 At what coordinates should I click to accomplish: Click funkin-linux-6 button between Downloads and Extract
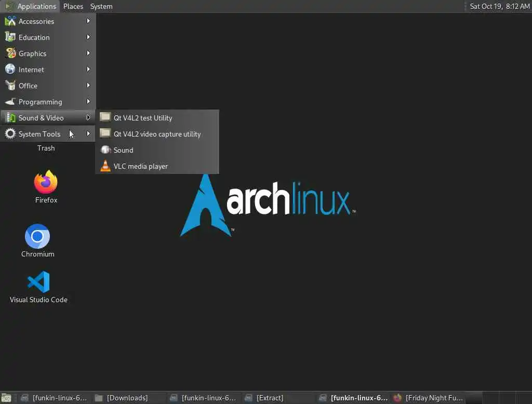[x=204, y=398]
